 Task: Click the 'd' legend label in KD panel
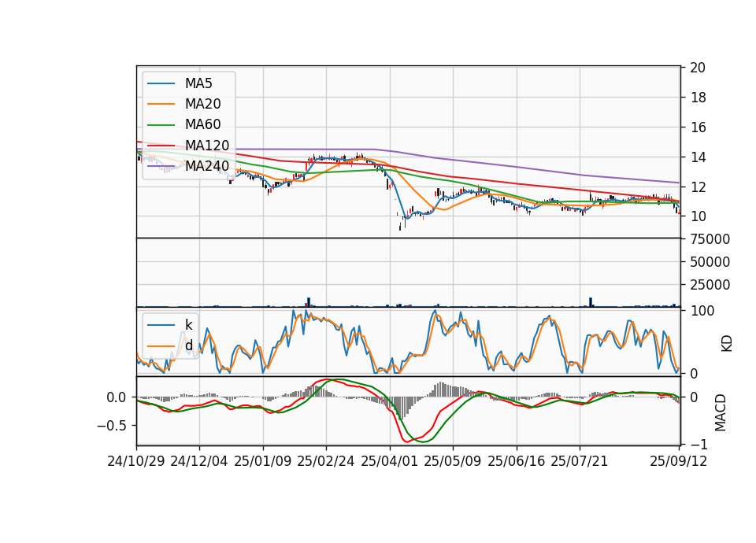pos(188,345)
